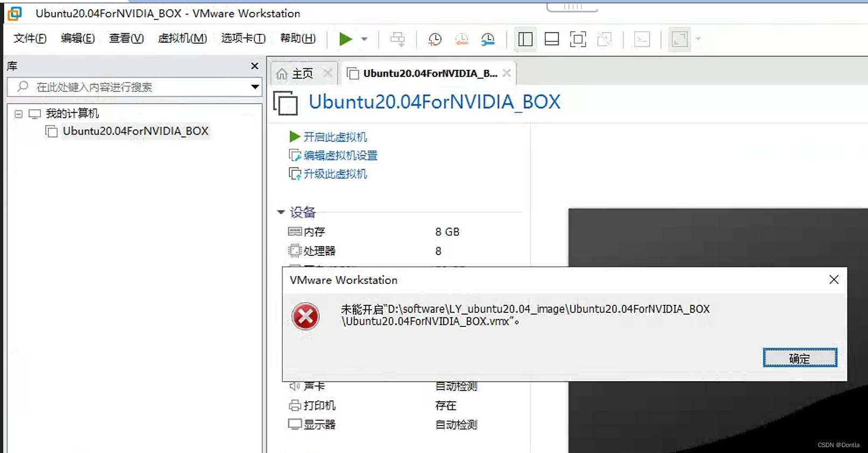The width and height of the screenshot is (868, 453).
Task: Close the 库 library panel
Action: pos(255,66)
